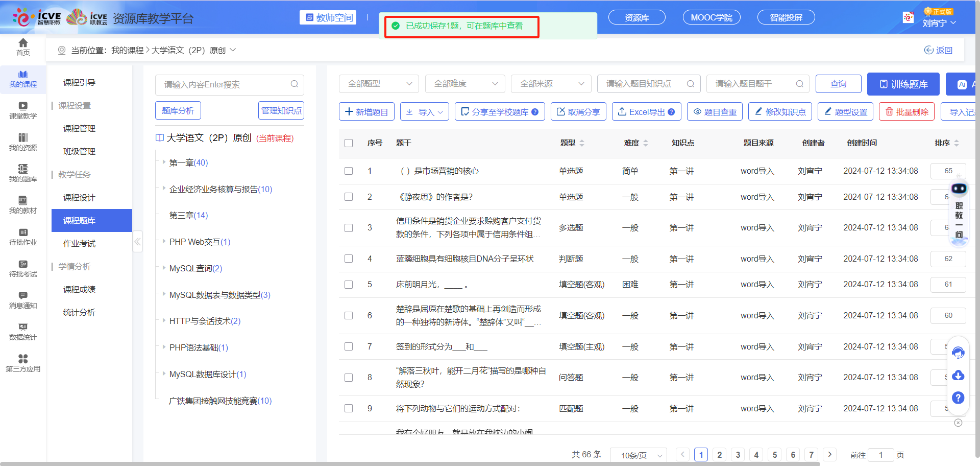Jump to page 4 in pagination
The image size is (980, 466).
coord(756,454)
